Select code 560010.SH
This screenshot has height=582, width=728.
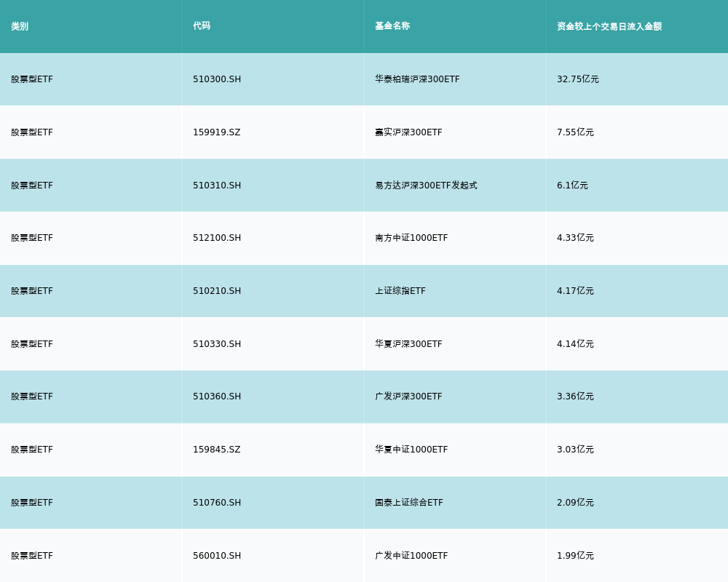[217, 556]
